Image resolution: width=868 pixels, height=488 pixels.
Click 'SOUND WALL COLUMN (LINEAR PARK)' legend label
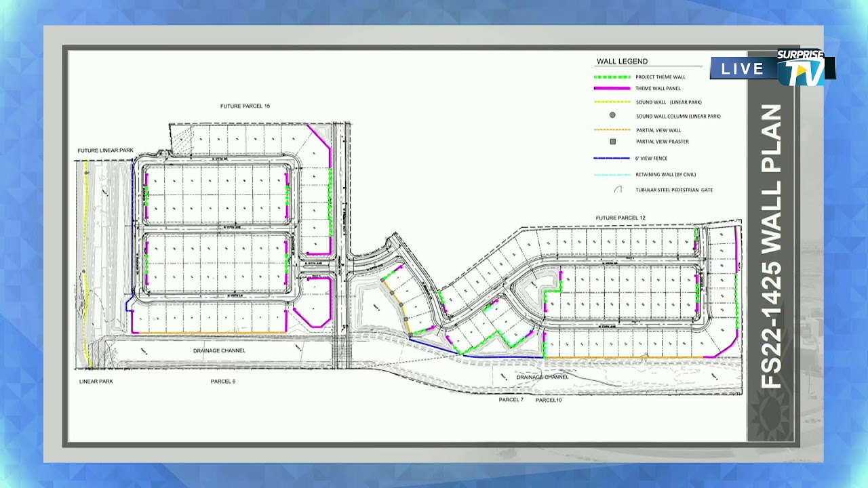678,116
